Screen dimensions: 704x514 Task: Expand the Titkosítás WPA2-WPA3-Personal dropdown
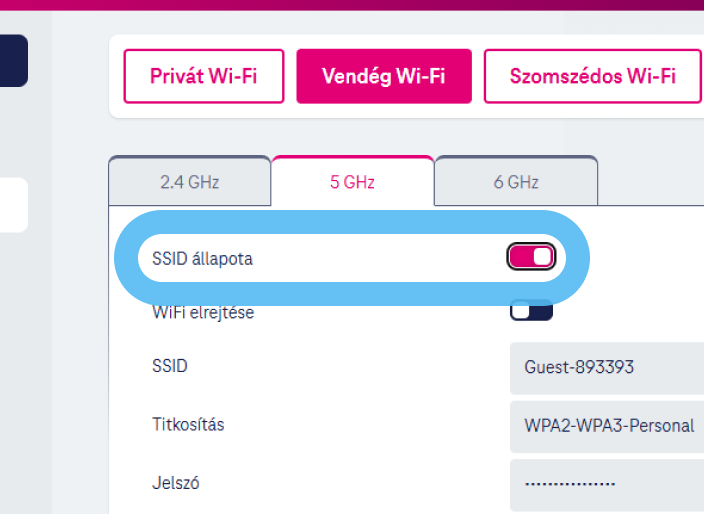606,425
